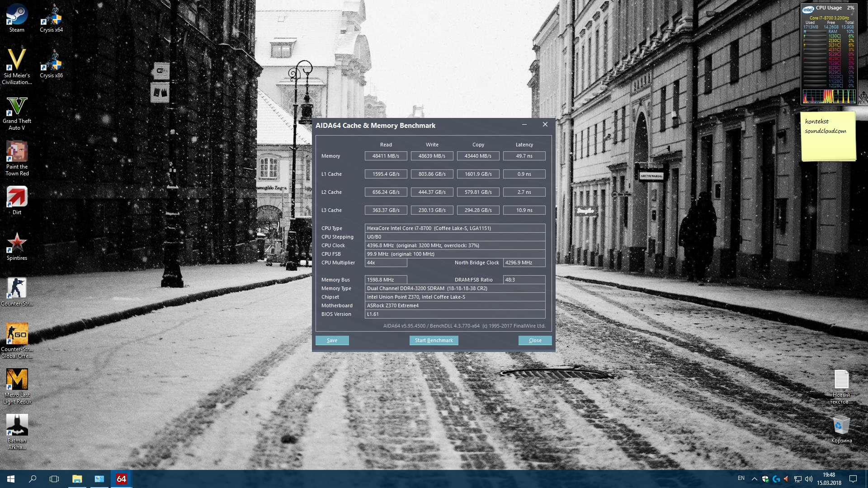Click the AIDA64 taskbar icon
This screenshot has width=868, height=488.
(121, 479)
